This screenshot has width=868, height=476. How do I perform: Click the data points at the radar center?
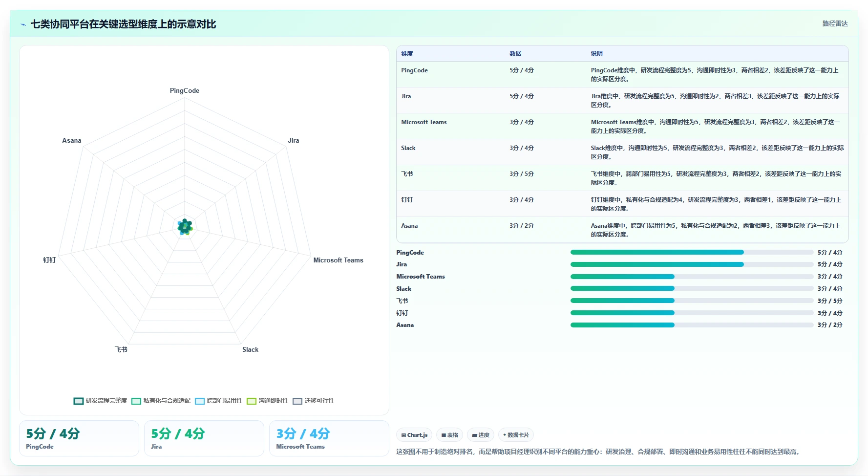(185, 227)
